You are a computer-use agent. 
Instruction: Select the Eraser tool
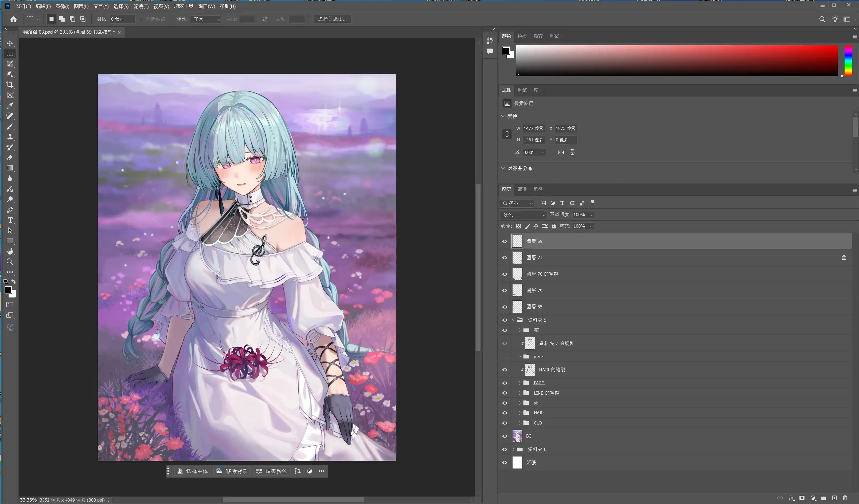(x=10, y=158)
